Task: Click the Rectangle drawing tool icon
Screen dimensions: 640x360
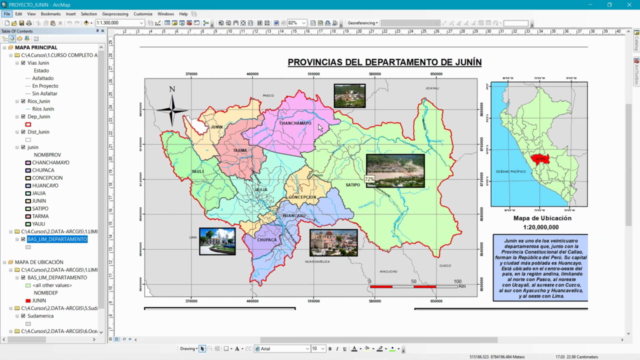Action: 226,349
